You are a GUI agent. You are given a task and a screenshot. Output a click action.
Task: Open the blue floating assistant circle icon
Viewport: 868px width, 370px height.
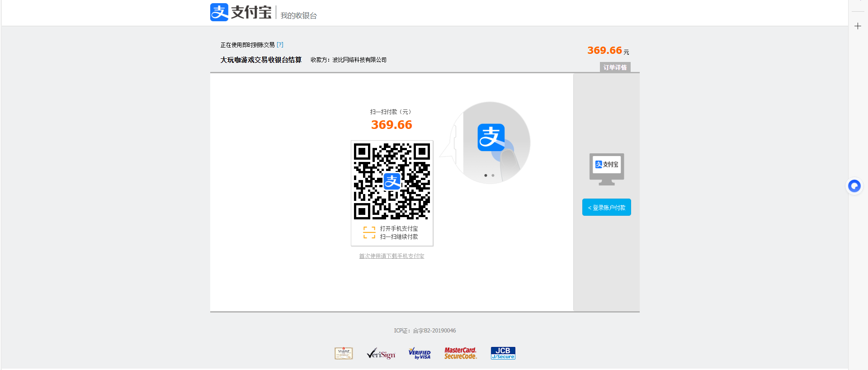[x=854, y=186]
